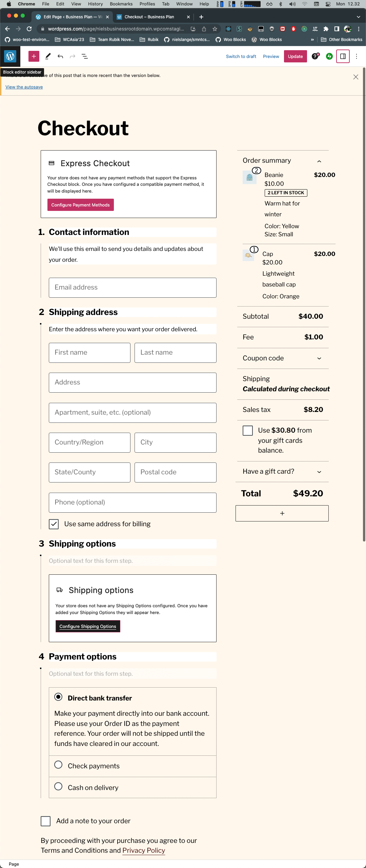Expand the Have a gift card section
The width and height of the screenshot is (366, 868).
[x=319, y=472]
